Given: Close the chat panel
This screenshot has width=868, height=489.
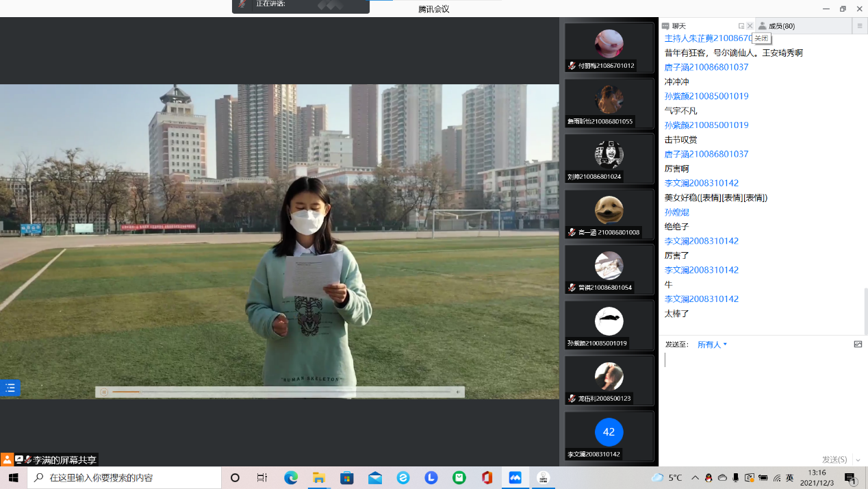Looking at the screenshot, I should coord(750,26).
